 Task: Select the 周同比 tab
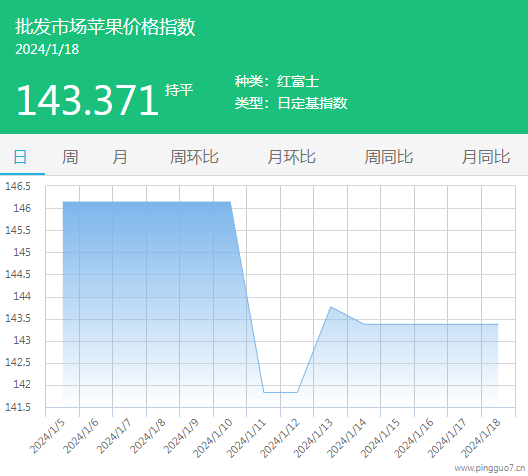coord(389,157)
